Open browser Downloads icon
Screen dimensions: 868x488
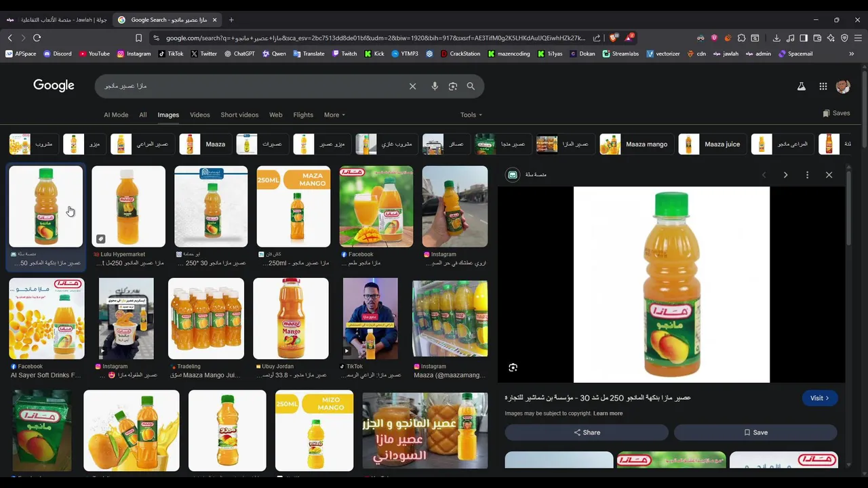point(776,38)
